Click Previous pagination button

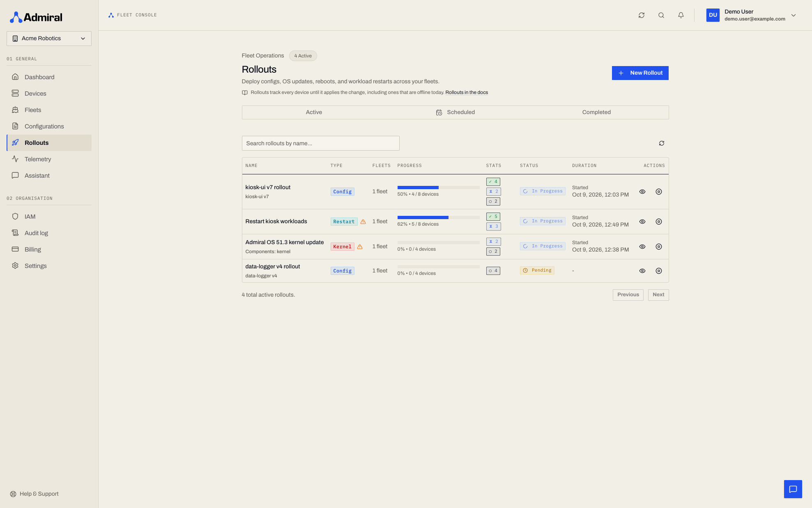click(x=628, y=295)
